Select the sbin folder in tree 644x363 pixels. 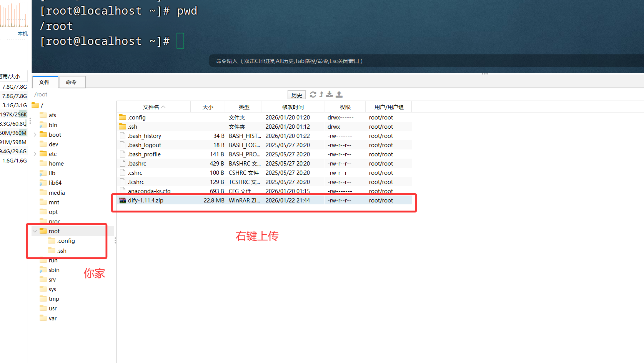[x=50, y=270]
